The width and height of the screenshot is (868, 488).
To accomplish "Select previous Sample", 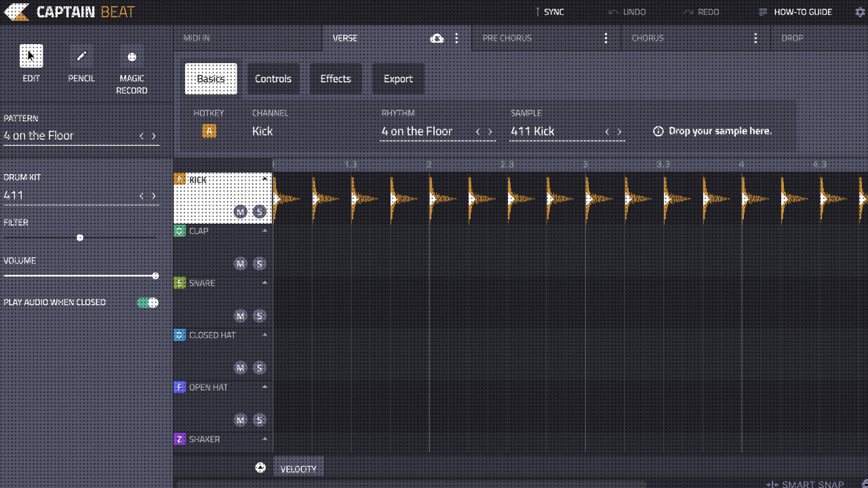I will [x=606, y=131].
